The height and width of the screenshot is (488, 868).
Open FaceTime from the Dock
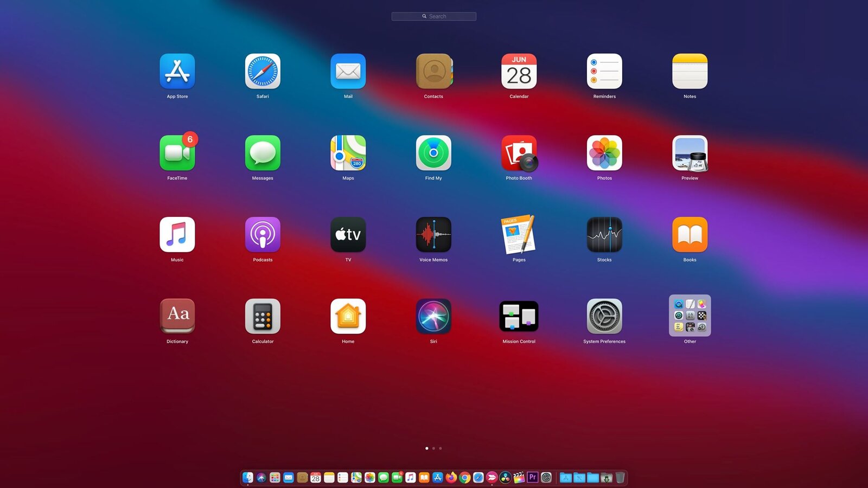(397, 477)
